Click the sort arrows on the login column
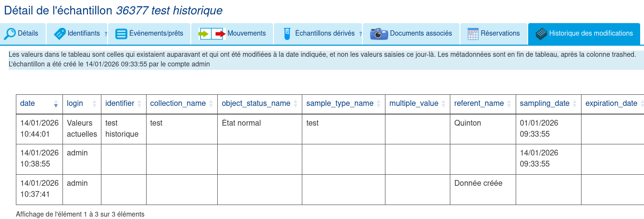The width and height of the screenshot is (644, 219). (x=94, y=103)
